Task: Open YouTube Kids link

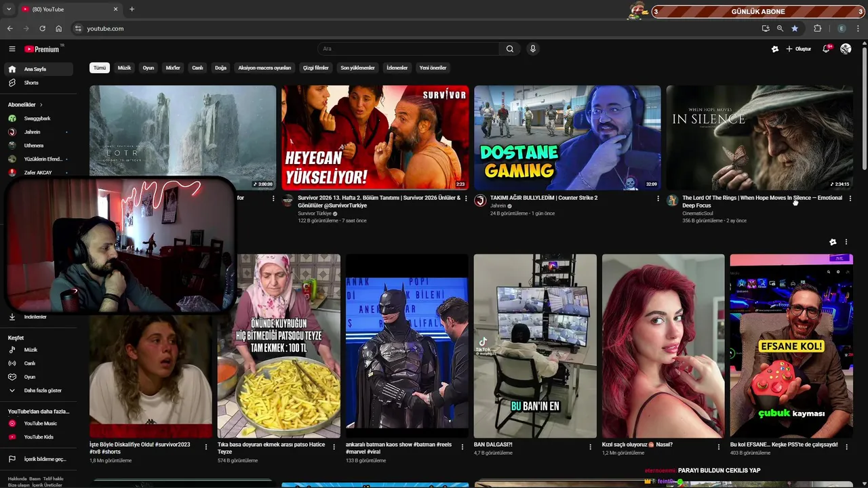Action: pos(39,437)
